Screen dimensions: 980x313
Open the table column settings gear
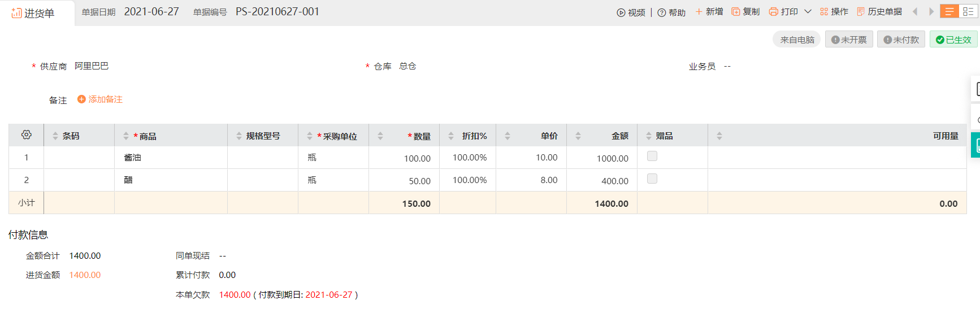tap(27, 135)
